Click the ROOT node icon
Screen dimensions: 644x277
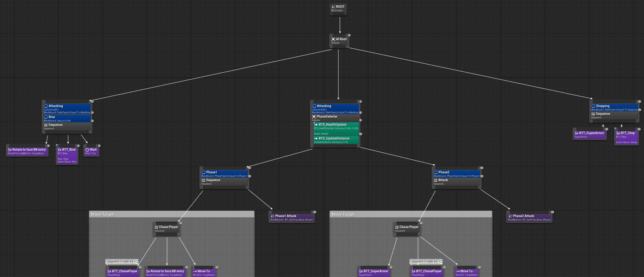pos(333,7)
